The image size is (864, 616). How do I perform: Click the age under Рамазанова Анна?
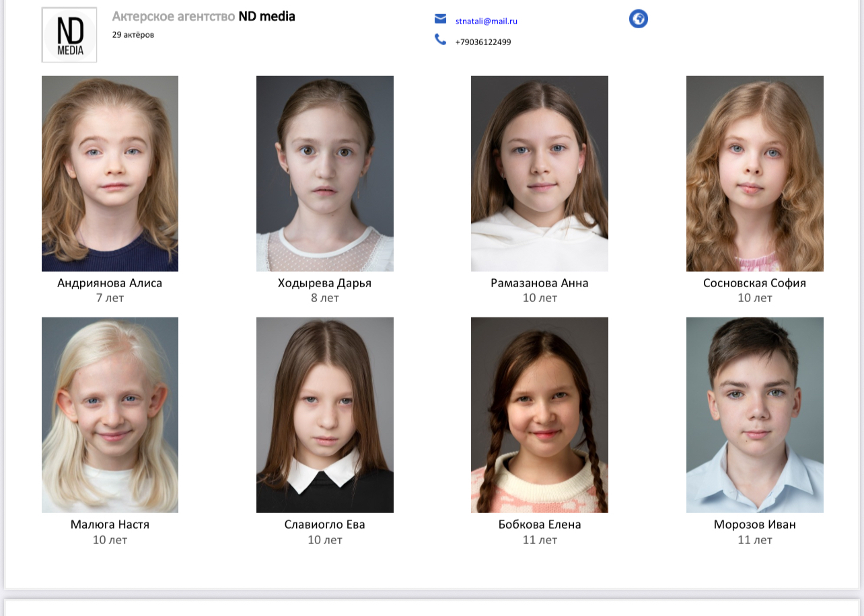540,298
